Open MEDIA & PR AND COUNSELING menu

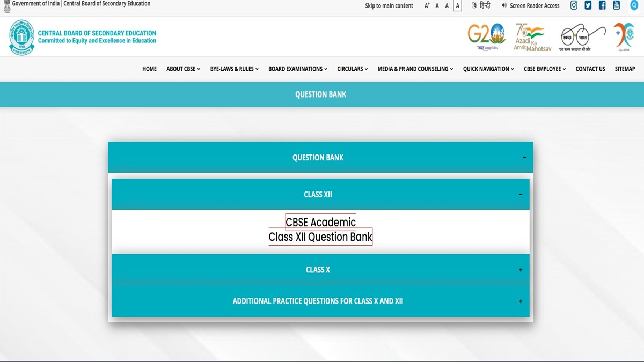pyautogui.click(x=415, y=69)
